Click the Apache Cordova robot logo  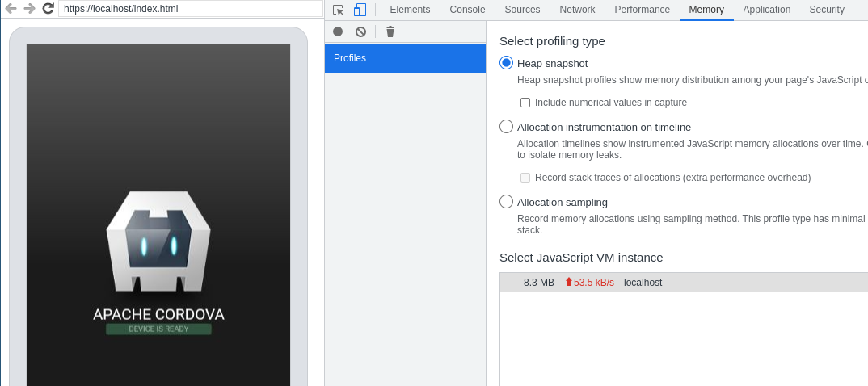[x=158, y=241]
